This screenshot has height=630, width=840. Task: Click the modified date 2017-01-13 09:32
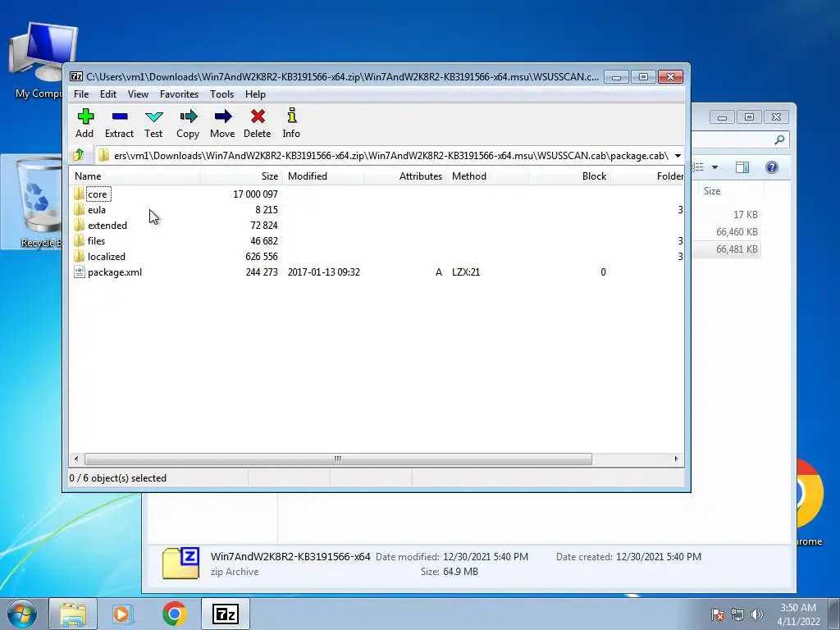pyautogui.click(x=323, y=272)
